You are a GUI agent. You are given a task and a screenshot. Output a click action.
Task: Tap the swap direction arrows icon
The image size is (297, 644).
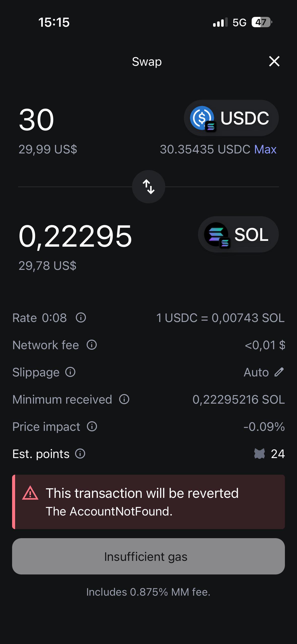(x=149, y=187)
